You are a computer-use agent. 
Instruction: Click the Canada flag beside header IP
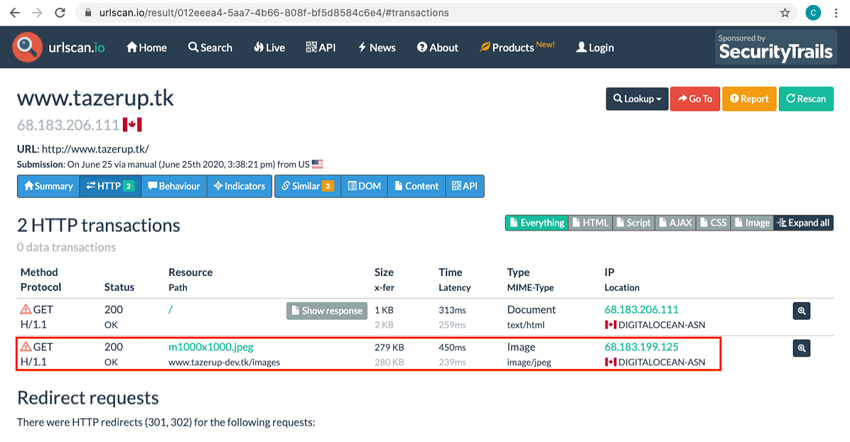[x=132, y=125]
